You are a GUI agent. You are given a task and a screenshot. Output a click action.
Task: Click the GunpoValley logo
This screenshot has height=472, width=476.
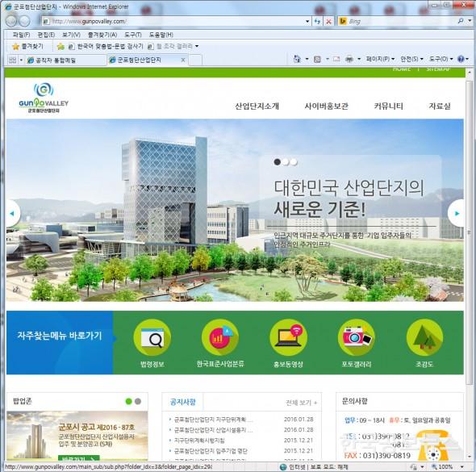click(44, 98)
